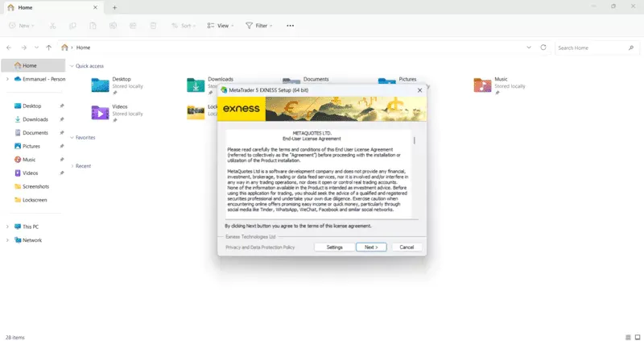
Task: Open the Privacy and Data Protection Policy link
Action: click(260, 247)
